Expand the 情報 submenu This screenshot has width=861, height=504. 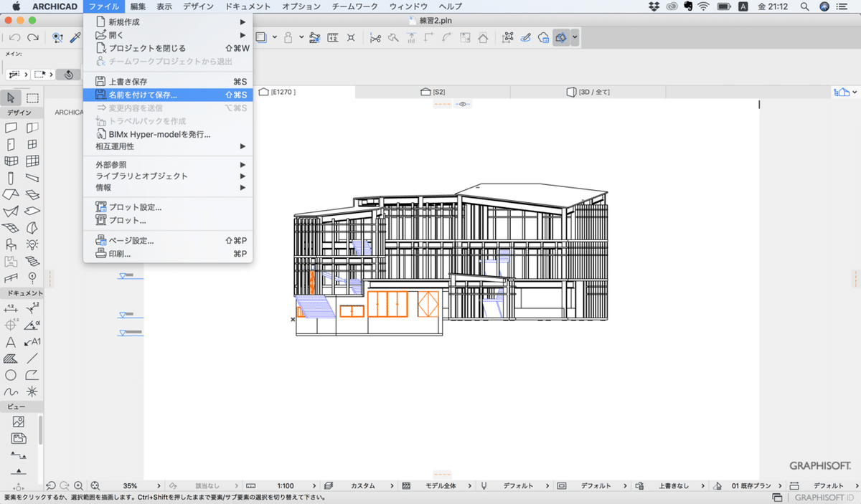168,188
